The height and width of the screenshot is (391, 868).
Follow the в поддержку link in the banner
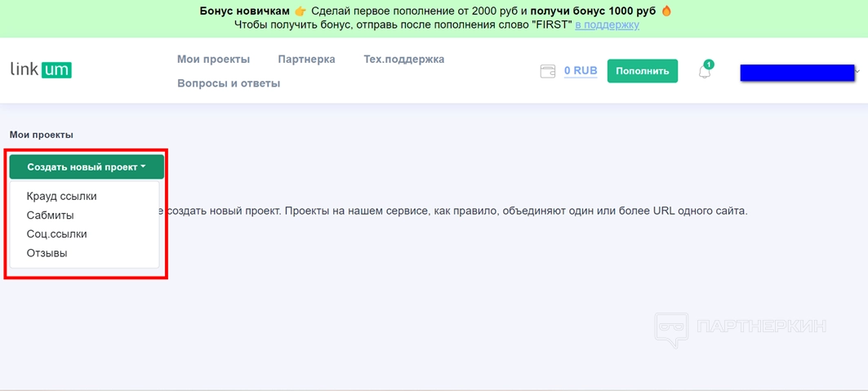tap(607, 24)
